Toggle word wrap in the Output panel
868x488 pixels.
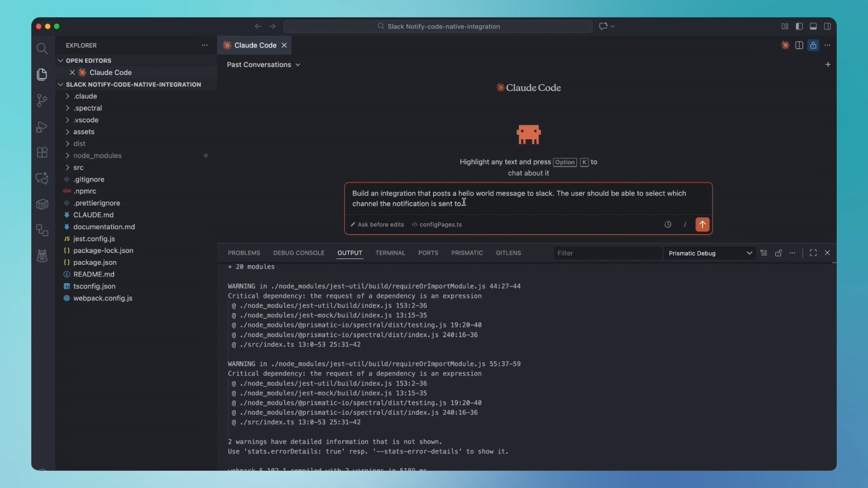pos(764,253)
